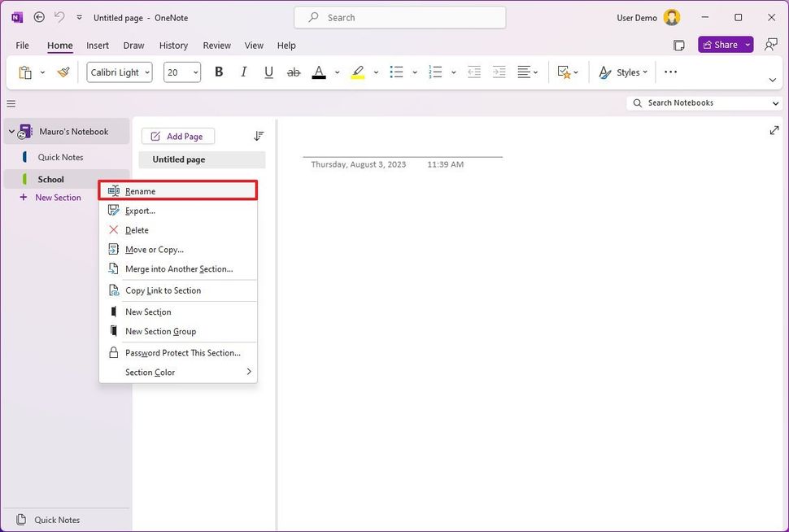789x532 pixels.
Task: Toggle italic formatting
Action: pos(243,72)
